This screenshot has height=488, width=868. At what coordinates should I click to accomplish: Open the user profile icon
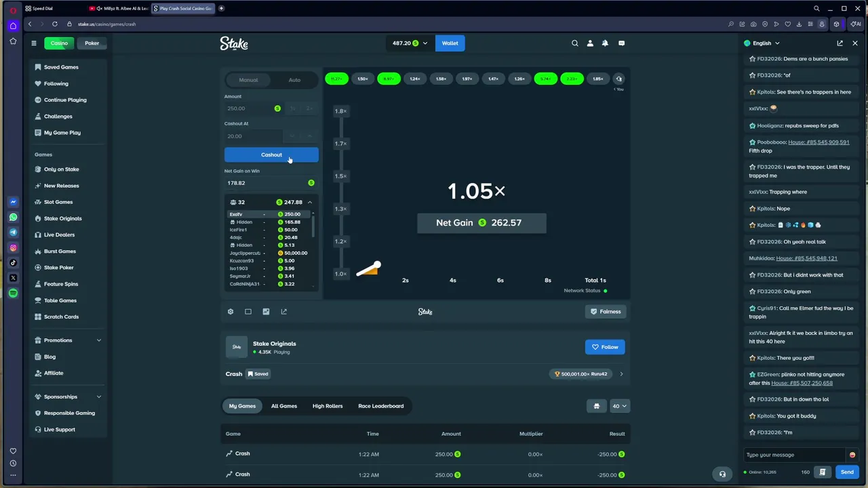click(590, 43)
